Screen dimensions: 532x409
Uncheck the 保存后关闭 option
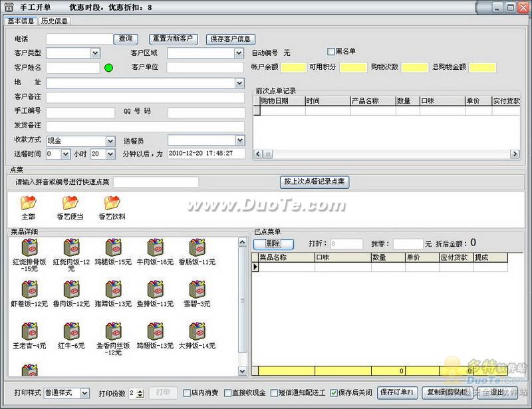[334, 393]
